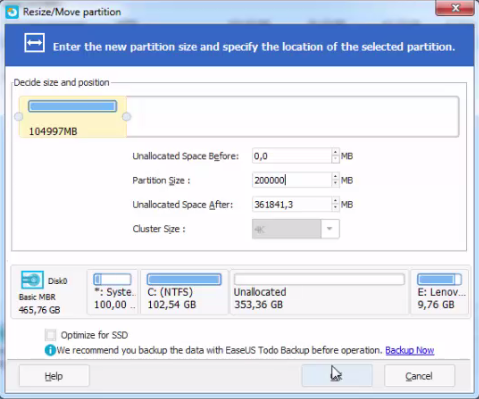Image resolution: width=479 pixels, height=399 pixels.
Task: Click the '465,76 GB' disk size text
Action: [39, 310]
